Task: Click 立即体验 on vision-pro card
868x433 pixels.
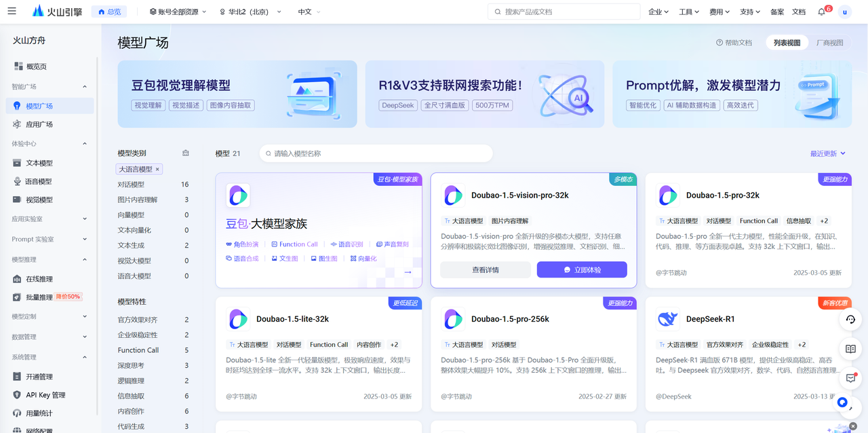Action: (x=582, y=269)
